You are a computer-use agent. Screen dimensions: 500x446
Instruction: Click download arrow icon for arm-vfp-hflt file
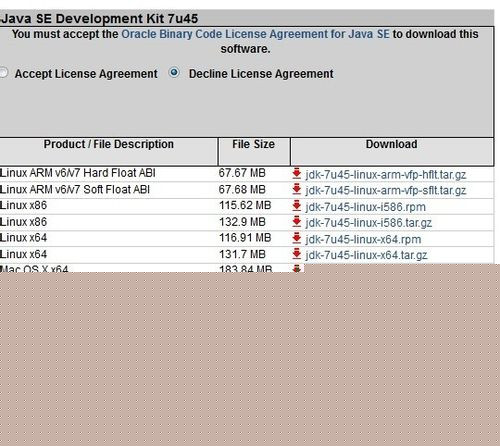(x=296, y=174)
